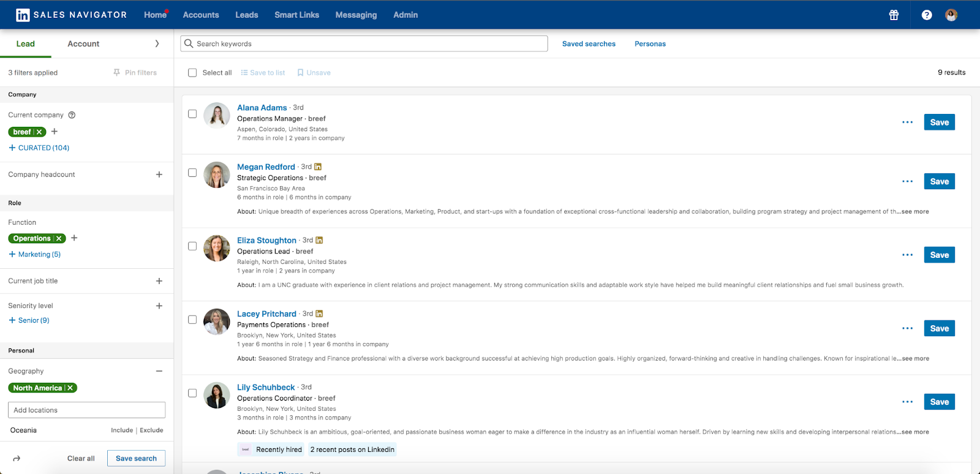Save Megan Redford as a lead
The height and width of the screenshot is (474, 980).
point(940,181)
